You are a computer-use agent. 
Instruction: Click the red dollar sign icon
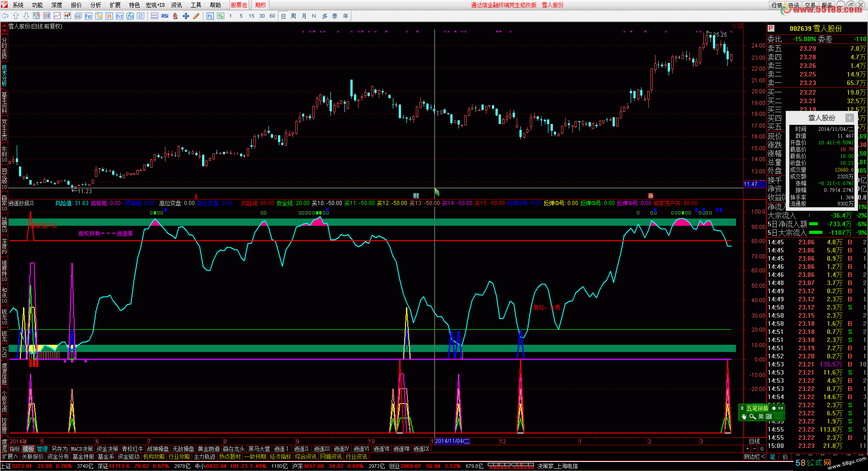pyautogui.click(x=175, y=16)
